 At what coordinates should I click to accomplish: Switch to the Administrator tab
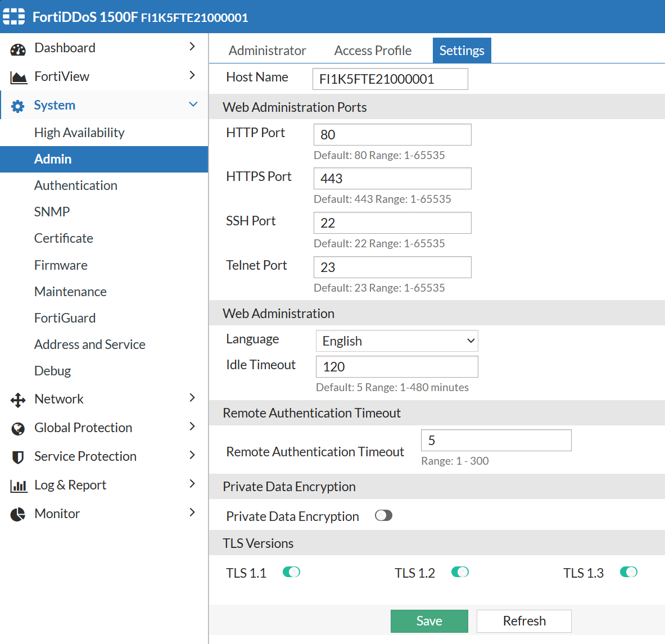(267, 51)
